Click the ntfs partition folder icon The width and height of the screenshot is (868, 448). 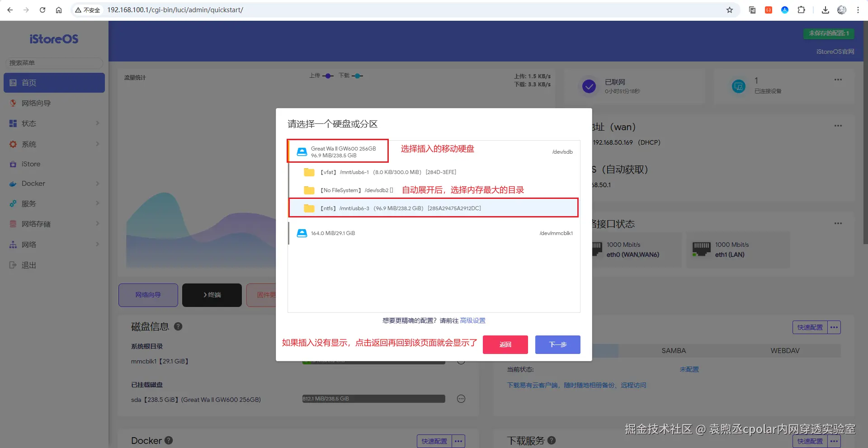tap(309, 208)
